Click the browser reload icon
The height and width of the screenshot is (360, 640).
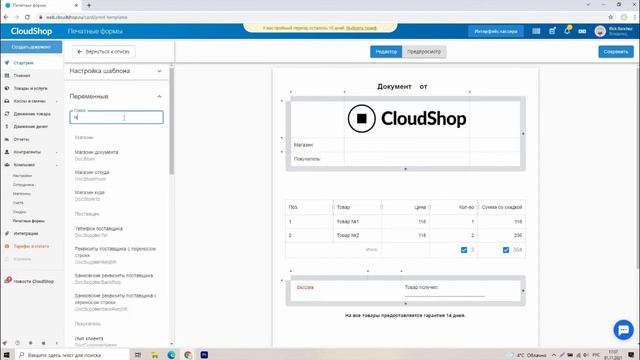pos(27,17)
